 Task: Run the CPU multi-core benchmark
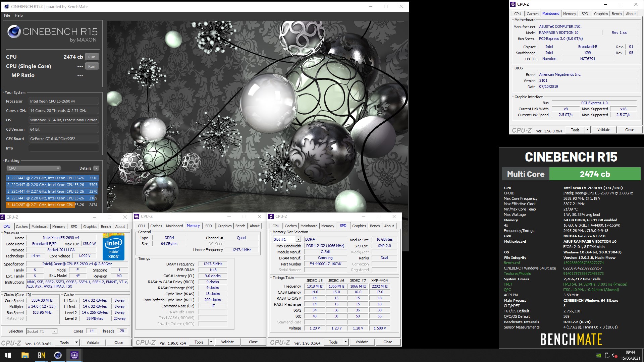click(92, 57)
